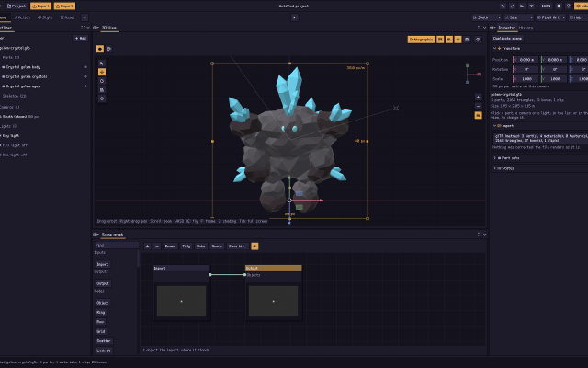Screen dimensions: 588x368
Task: Select Key light in the Lights list
Action: [10, 135]
